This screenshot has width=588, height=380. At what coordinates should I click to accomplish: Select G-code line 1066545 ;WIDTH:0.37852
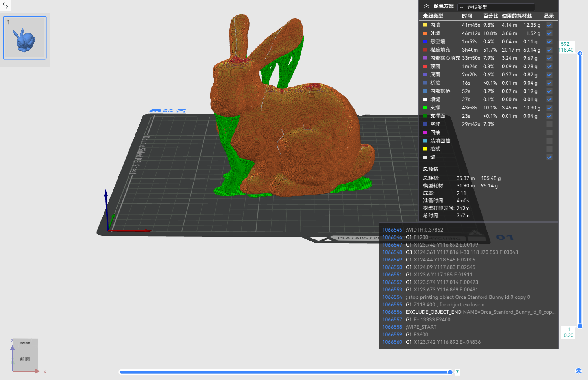point(469,230)
